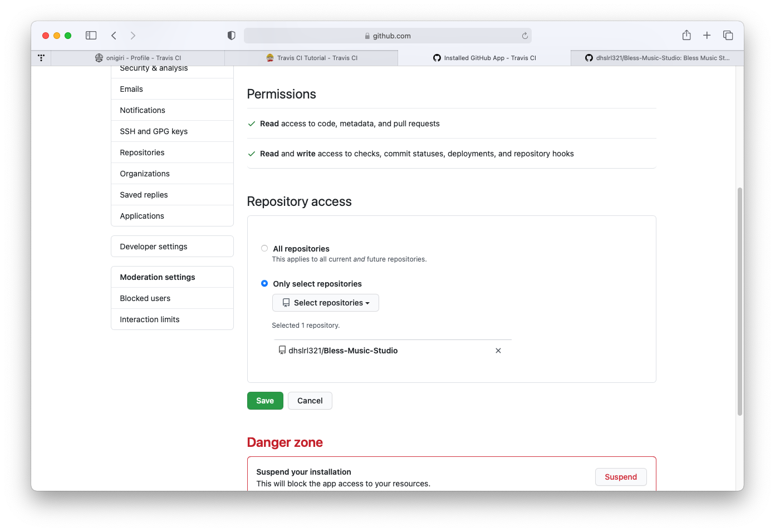The height and width of the screenshot is (532, 775).
Task: Click the page vertical scrollbar
Action: tap(740, 302)
